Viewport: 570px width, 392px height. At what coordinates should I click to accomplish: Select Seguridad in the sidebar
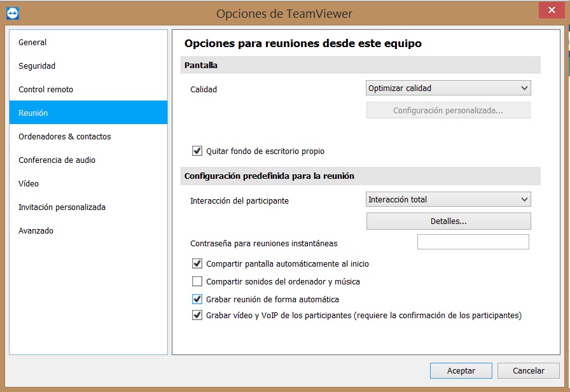pos(37,66)
